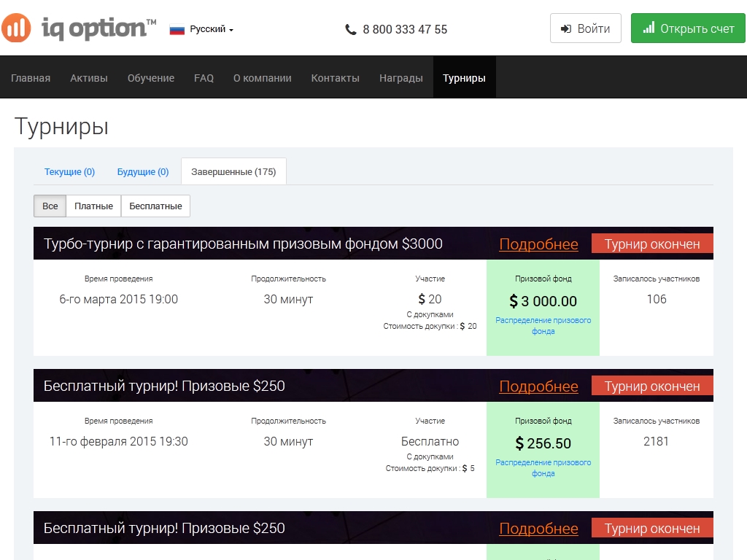The height and width of the screenshot is (560, 747).
Task: Click the green Открыть счет button
Action: [x=688, y=28]
